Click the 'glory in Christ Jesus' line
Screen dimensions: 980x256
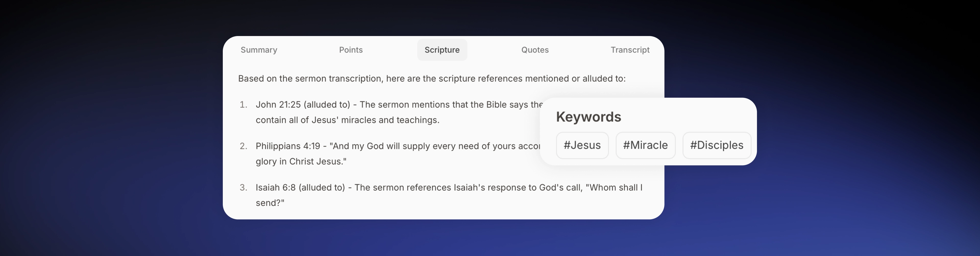coord(301,161)
